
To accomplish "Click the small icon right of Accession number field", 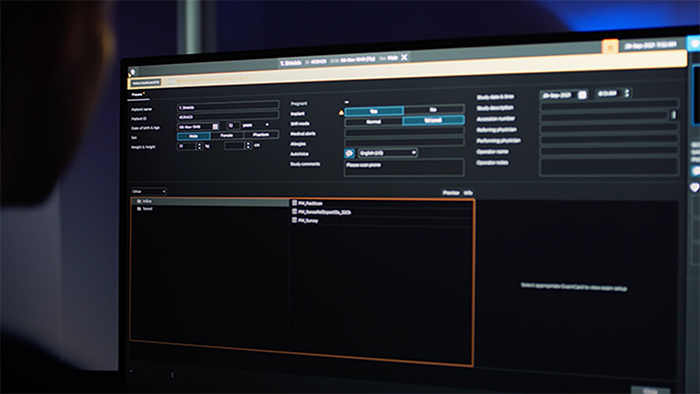I will click(674, 115).
